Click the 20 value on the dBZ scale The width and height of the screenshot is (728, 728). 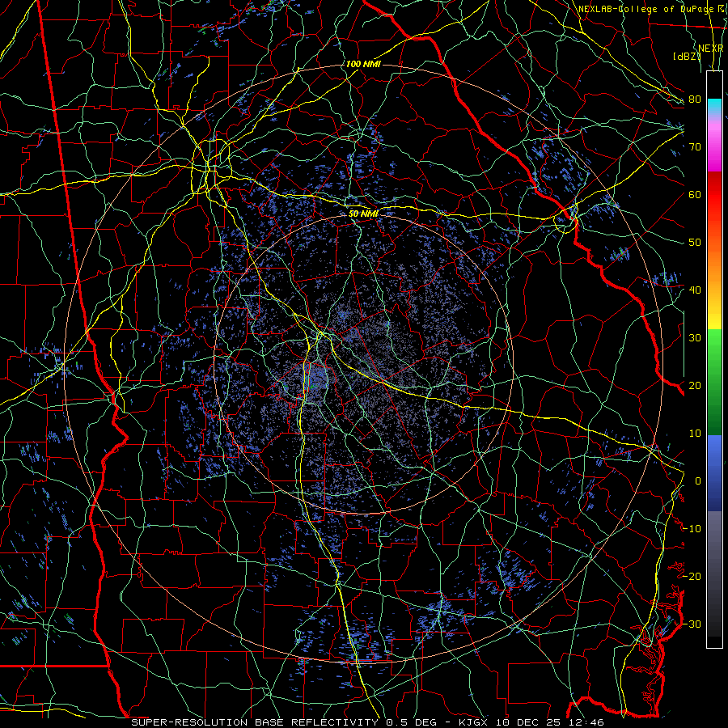(x=695, y=386)
